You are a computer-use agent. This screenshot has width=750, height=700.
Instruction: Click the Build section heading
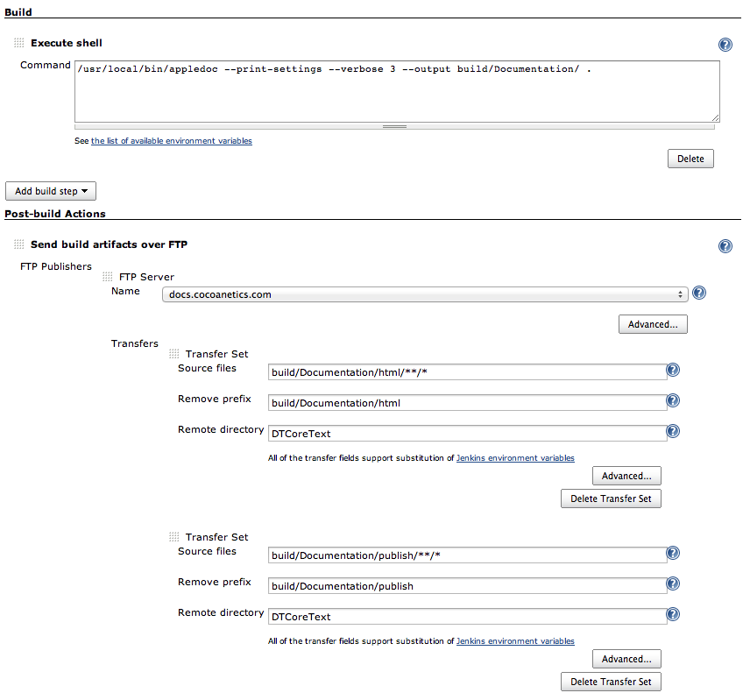click(x=18, y=12)
